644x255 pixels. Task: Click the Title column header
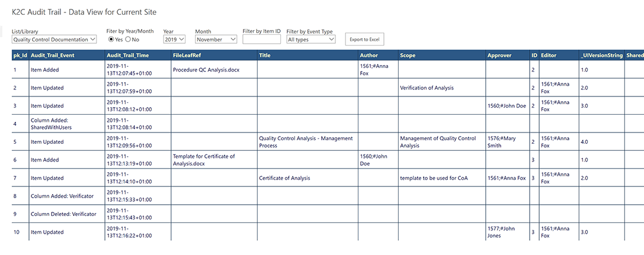(307, 56)
